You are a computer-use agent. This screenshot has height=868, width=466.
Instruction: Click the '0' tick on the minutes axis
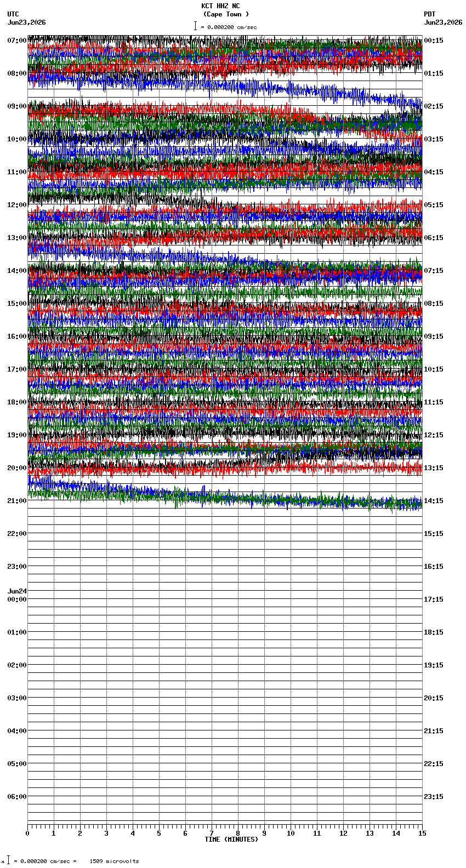27,833
